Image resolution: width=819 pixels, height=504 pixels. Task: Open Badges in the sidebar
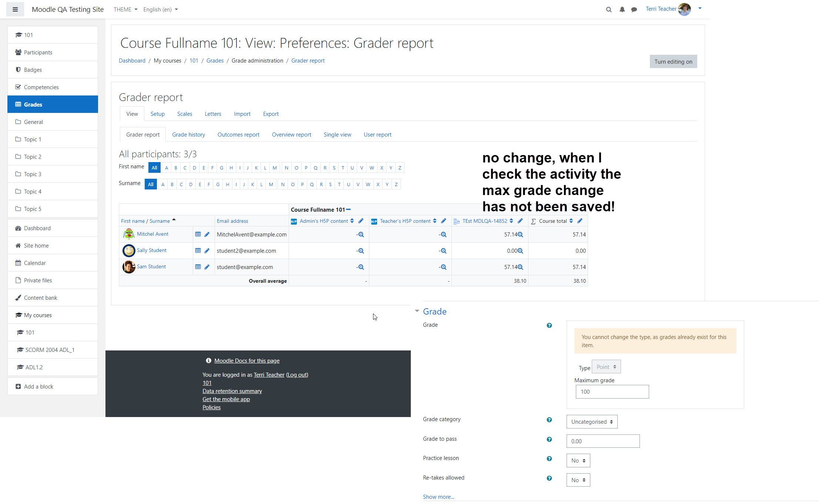click(53, 70)
